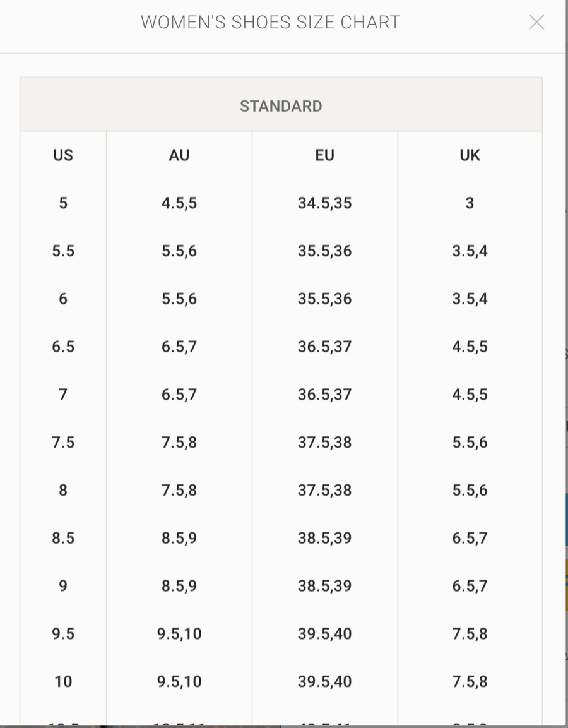
Task: Click US size 5 cell
Action: (63, 203)
